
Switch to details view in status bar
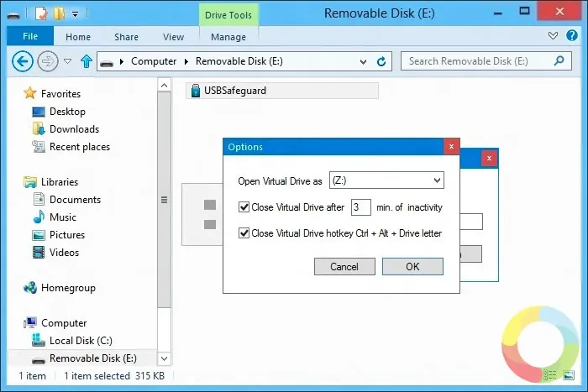tap(550, 375)
